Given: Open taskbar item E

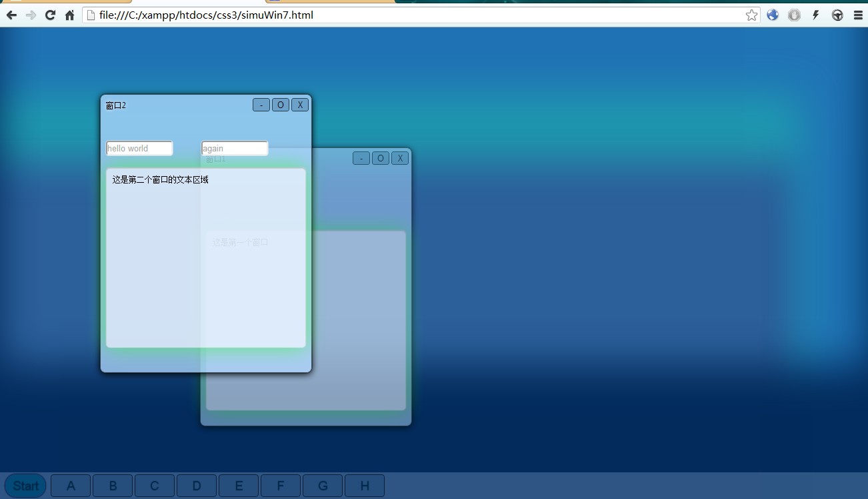Looking at the screenshot, I should pyautogui.click(x=239, y=486).
